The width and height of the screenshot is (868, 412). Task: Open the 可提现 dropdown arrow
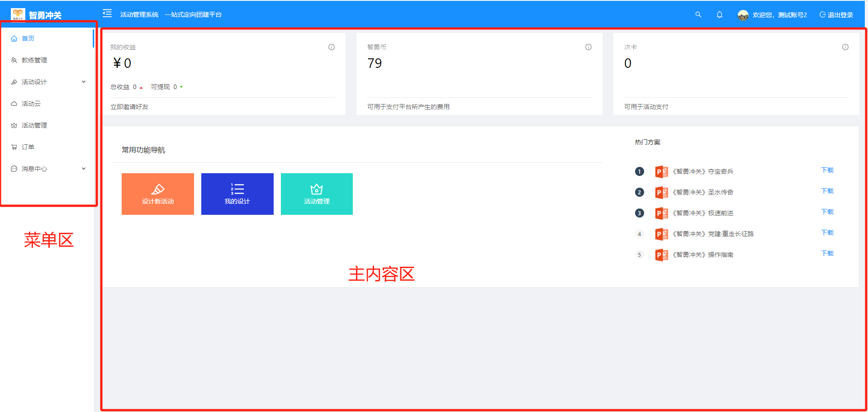click(182, 86)
